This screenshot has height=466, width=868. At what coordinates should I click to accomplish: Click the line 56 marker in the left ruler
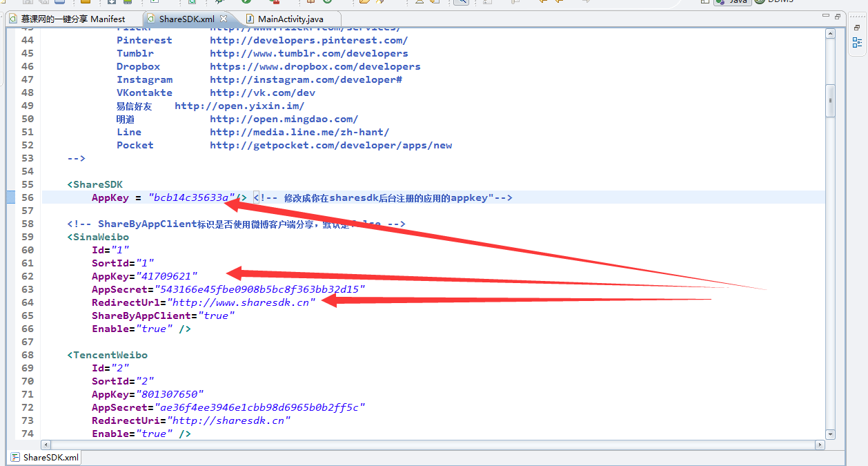(10, 197)
